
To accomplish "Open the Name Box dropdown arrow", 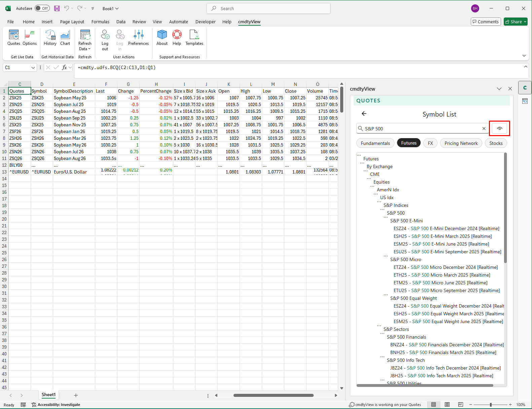I will (33, 68).
